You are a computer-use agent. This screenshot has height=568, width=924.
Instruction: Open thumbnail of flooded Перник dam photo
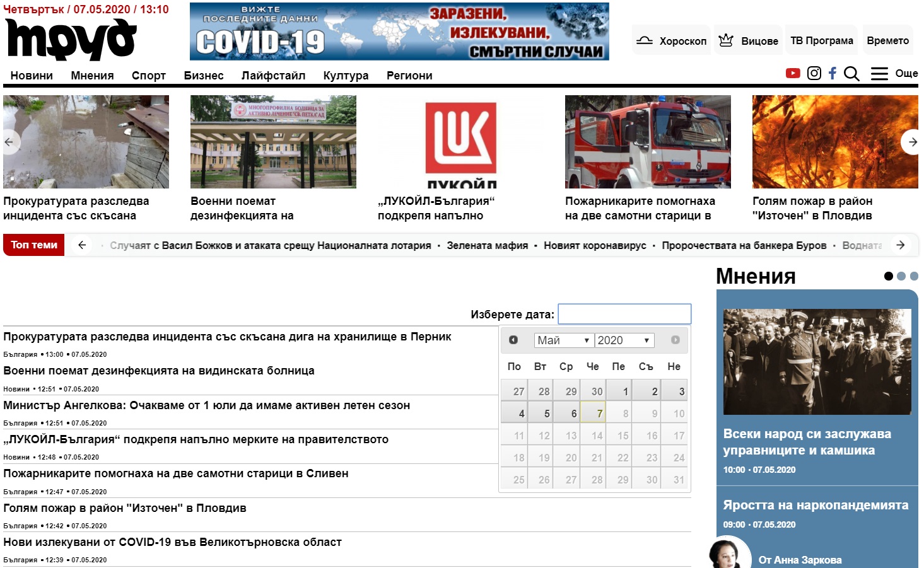coord(86,142)
